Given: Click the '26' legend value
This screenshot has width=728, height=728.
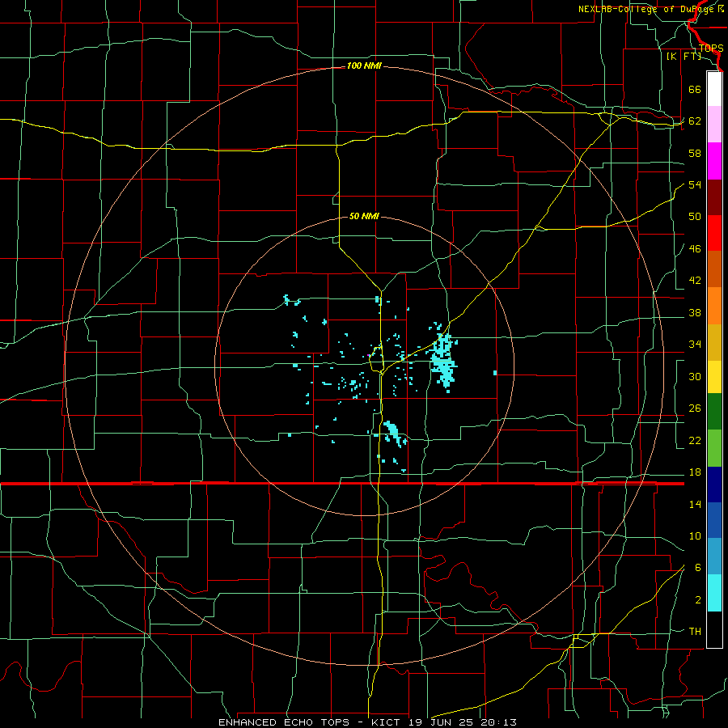Looking at the screenshot, I should tap(695, 408).
